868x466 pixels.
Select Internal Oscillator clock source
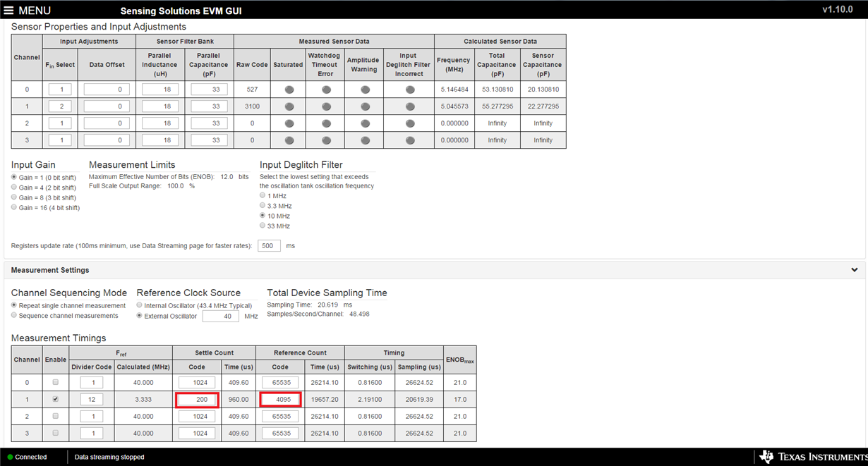[x=140, y=305]
